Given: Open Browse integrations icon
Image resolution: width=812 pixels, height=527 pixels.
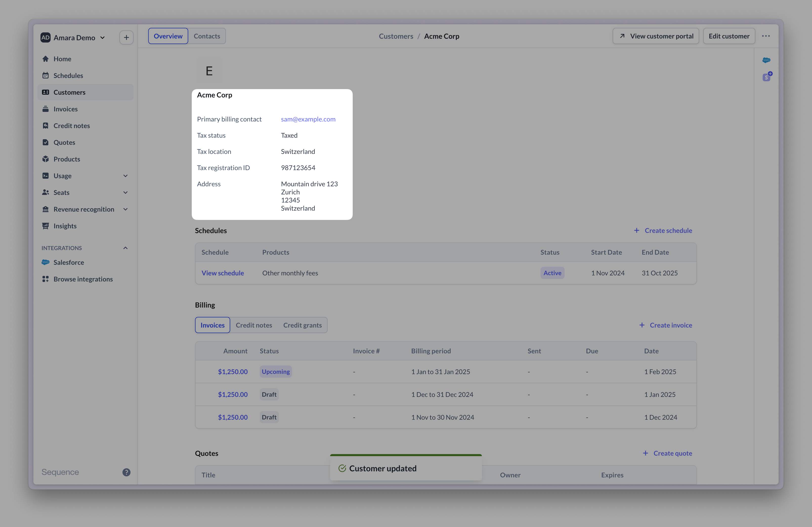Looking at the screenshot, I should coord(45,279).
